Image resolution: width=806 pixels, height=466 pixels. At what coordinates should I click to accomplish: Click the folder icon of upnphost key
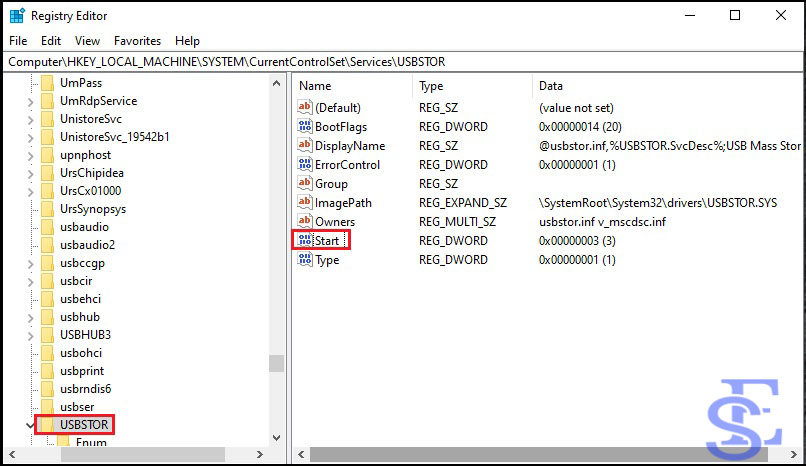[47, 155]
